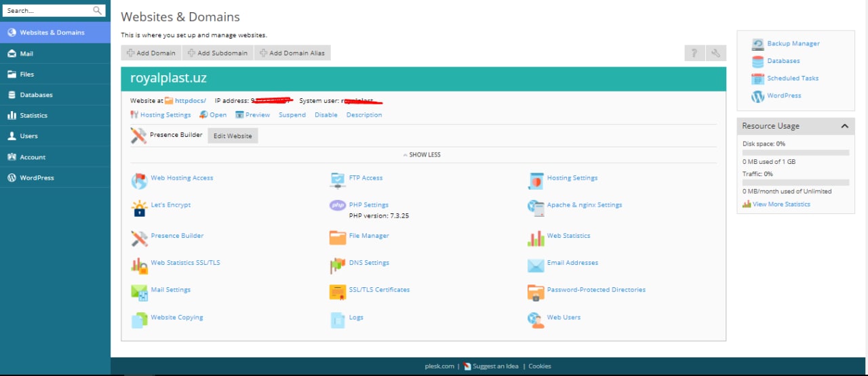Viewport: 868px width, 376px height.
Task: Click the help question mark button
Action: point(694,53)
